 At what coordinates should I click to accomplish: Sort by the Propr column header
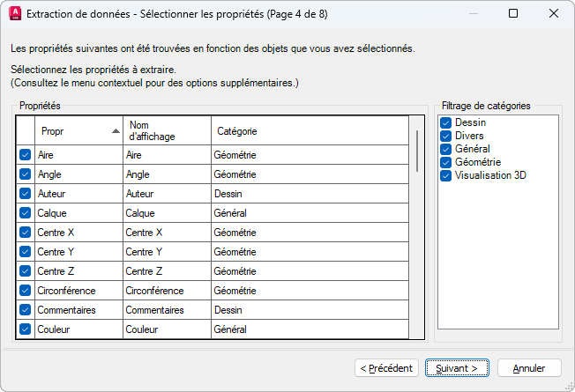click(x=78, y=131)
